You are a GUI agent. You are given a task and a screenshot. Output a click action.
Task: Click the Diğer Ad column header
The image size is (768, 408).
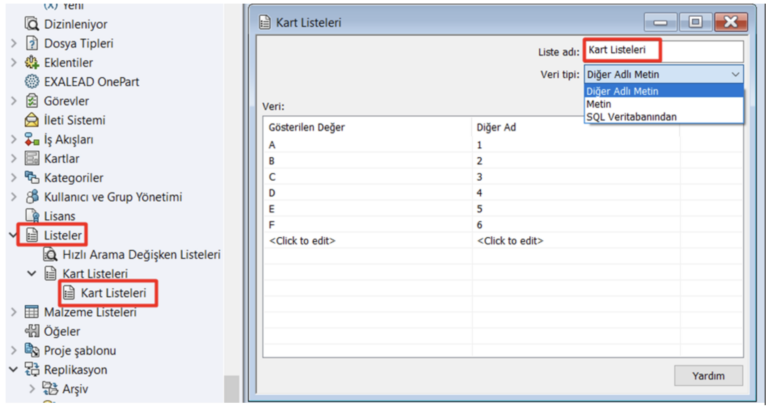tap(497, 127)
